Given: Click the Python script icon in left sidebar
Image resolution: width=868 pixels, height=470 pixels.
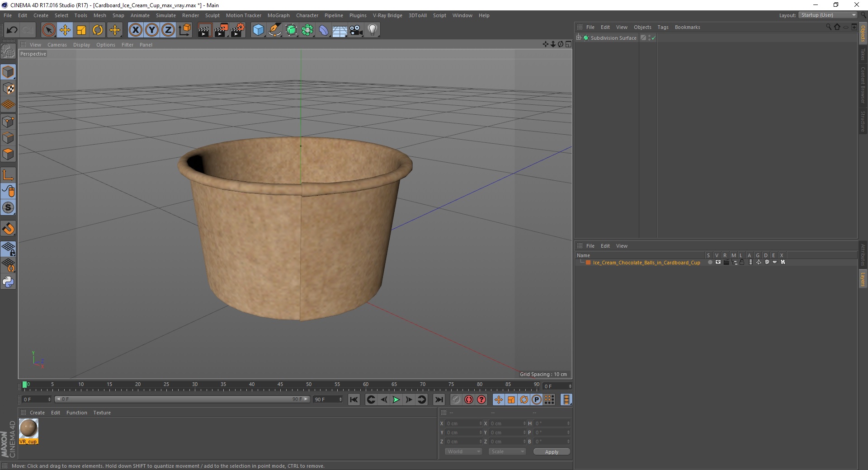Looking at the screenshot, I should click(8, 282).
